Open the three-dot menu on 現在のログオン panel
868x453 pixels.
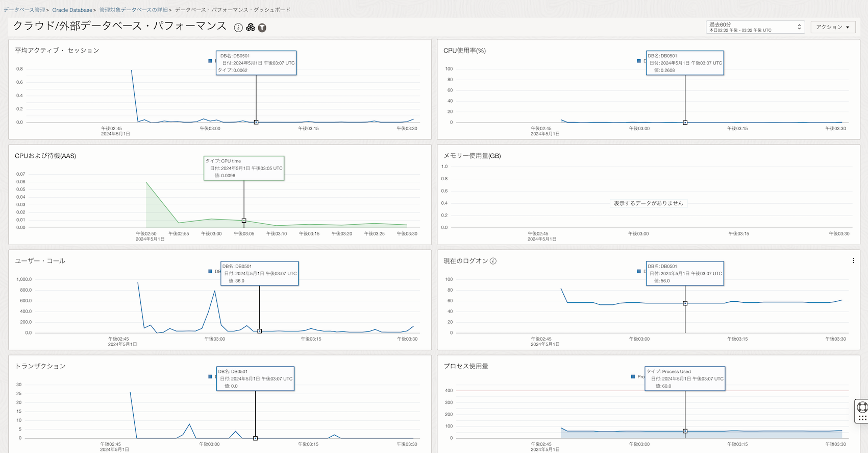[x=853, y=260]
